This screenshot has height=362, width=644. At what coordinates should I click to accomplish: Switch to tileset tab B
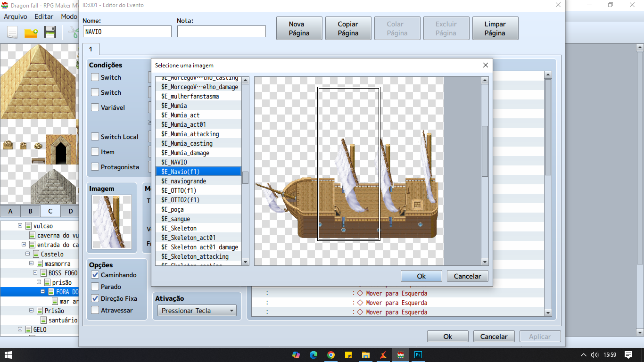pos(30,211)
